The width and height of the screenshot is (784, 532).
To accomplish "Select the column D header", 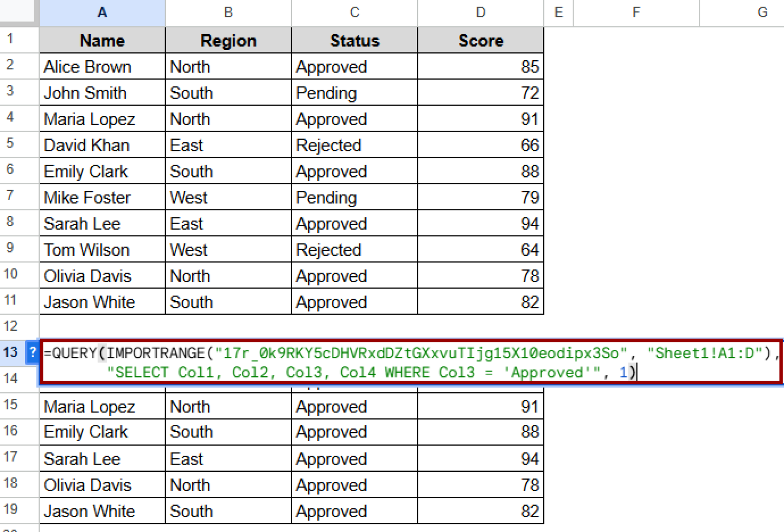I will pyautogui.click(x=480, y=12).
